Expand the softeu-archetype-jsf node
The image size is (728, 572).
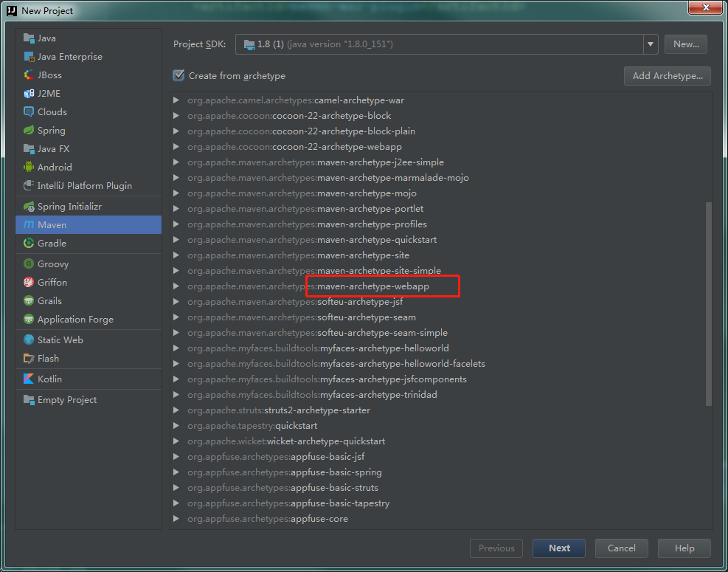point(176,302)
